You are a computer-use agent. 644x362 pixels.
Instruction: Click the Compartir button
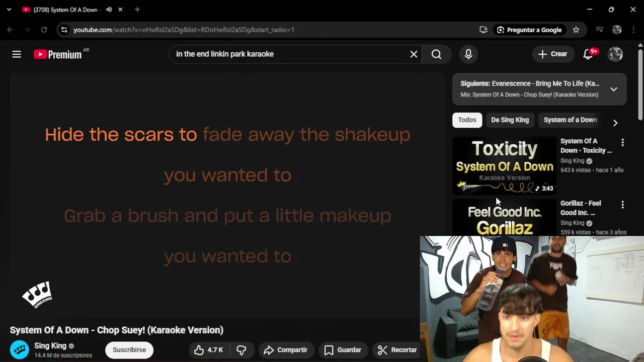click(x=285, y=350)
